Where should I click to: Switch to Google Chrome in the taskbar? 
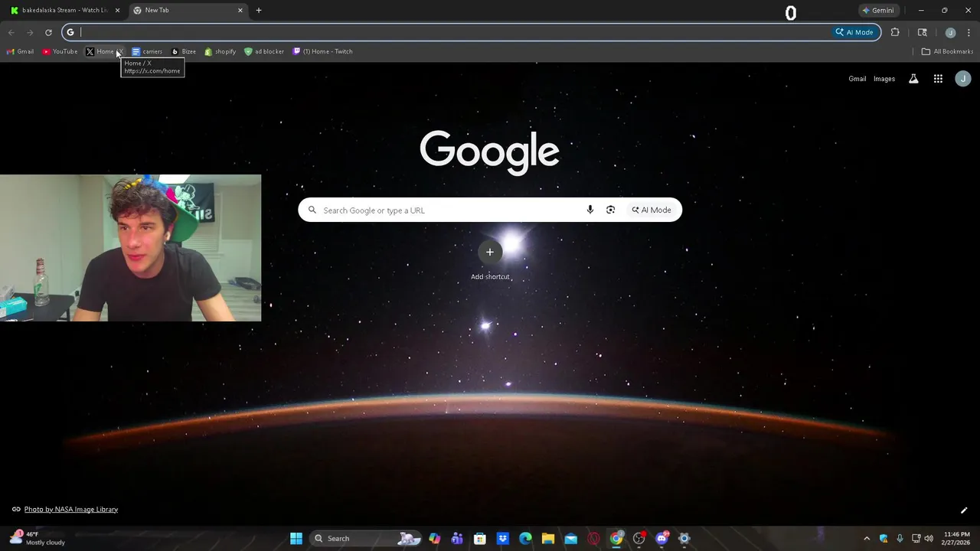[616, 538]
